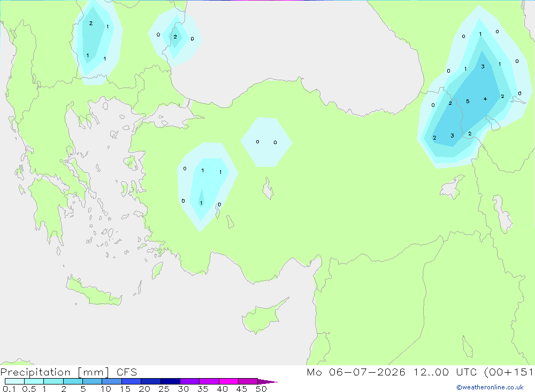
Task: Click the legend label '40'
Action: (x=222, y=389)
